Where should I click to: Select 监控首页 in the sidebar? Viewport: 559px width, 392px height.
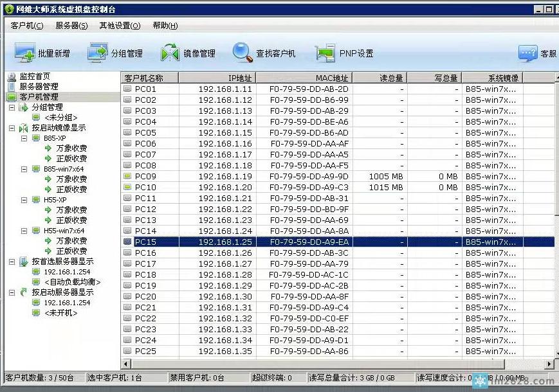point(34,76)
